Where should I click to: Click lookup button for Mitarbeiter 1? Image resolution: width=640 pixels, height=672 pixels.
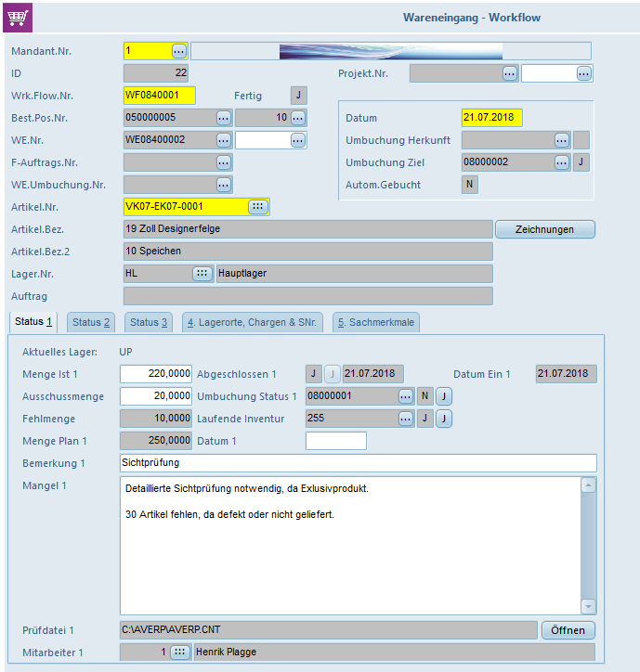tap(179, 653)
